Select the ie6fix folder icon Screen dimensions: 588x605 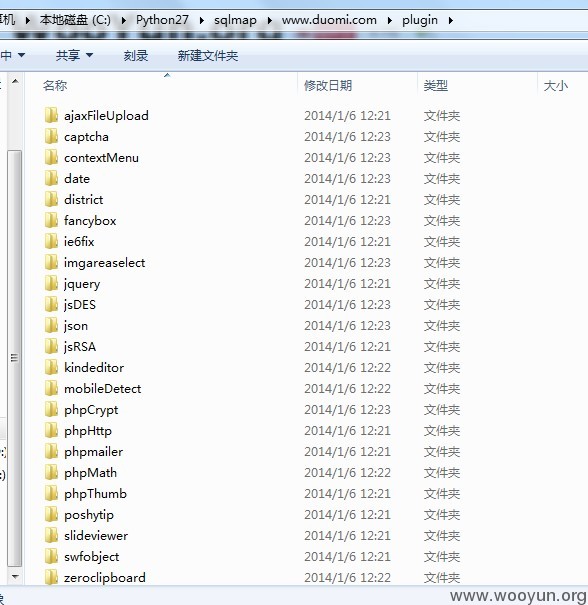pyautogui.click(x=51, y=241)
